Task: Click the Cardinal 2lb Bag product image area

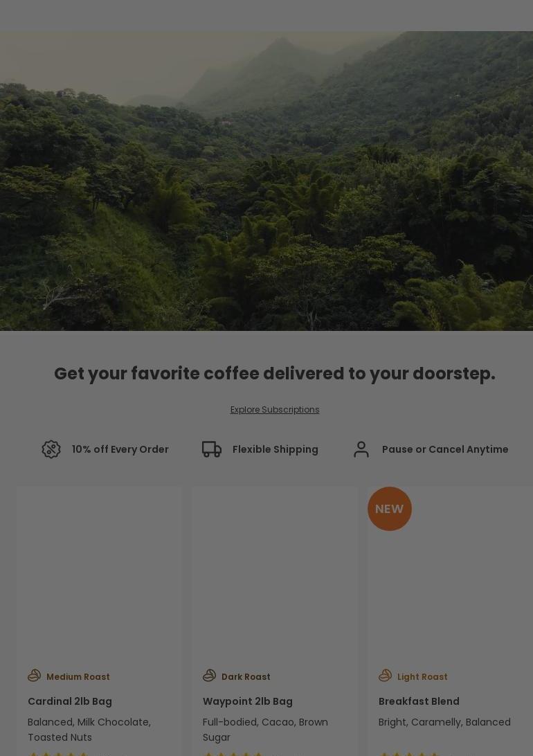Action: [x=99, y=573]
